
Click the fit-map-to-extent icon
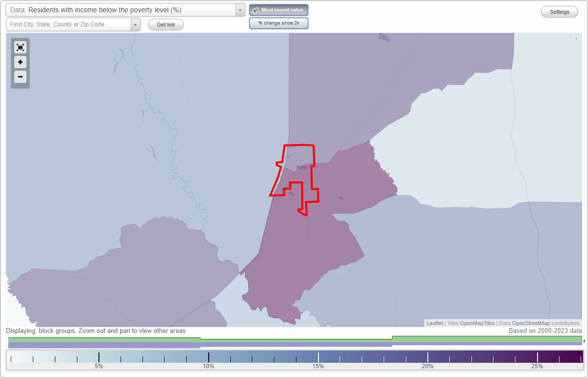click(x=20, y=47)
